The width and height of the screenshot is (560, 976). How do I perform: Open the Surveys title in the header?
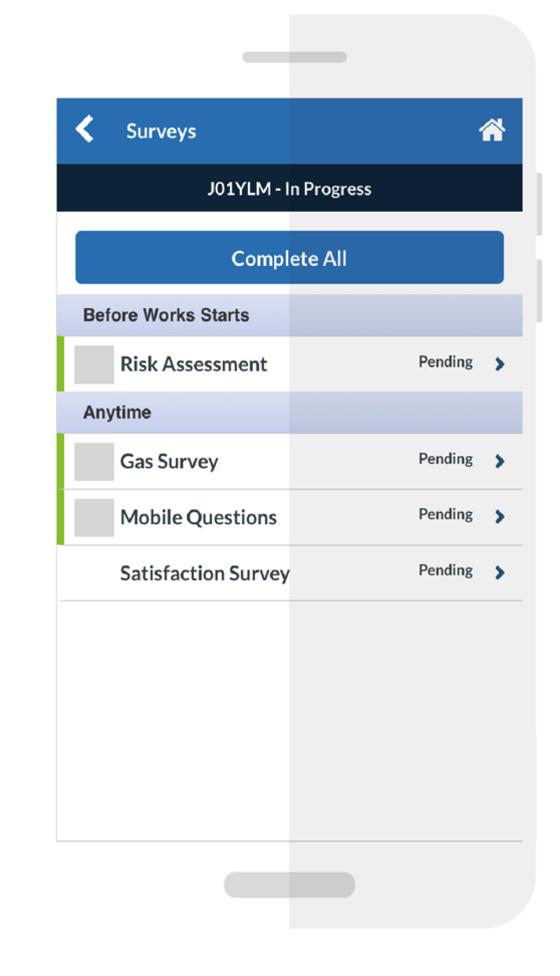pos(160,131)
